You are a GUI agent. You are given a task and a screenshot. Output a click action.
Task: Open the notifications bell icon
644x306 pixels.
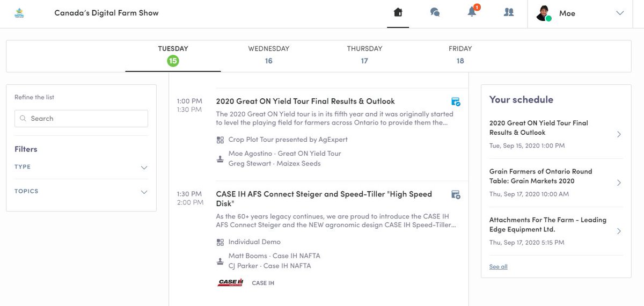click(x=472, y=12)
